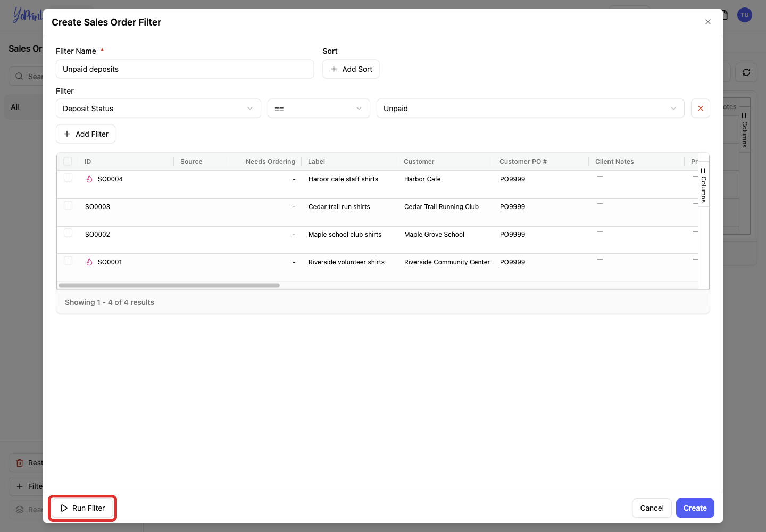Check the box for order SO00002
Viewport: 766px width, 532px height.
click(68, 233)
